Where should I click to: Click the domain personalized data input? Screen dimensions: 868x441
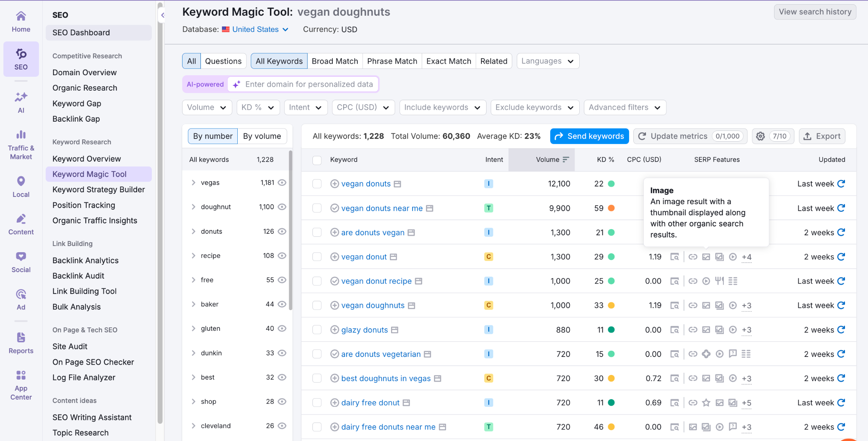[303, 84]
